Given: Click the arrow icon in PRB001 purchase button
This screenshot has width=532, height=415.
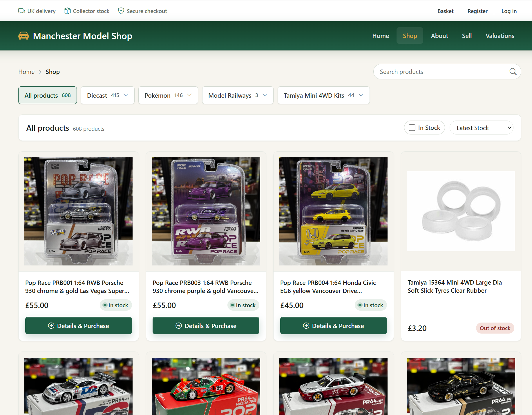Looking at the screenshot, I should point(51,326).
